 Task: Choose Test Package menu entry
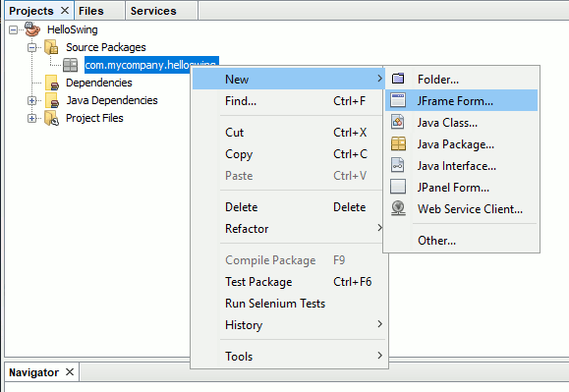pos(289,282)
